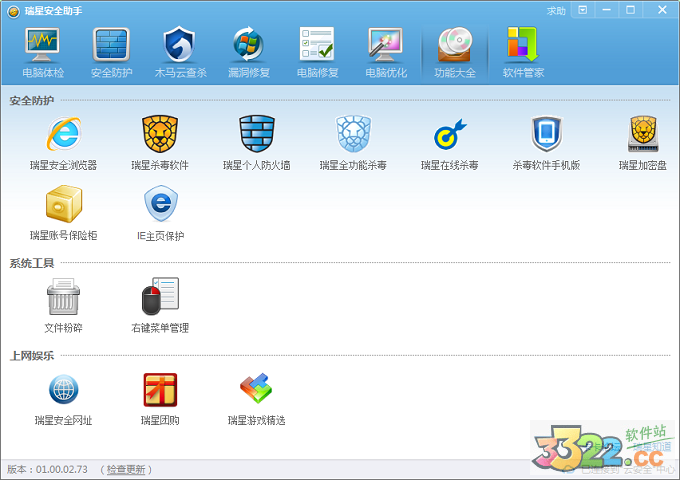Screen dimensions: 680x480
Task: Open the 安全防护 firewall toolbar icon
Action: click(x=111, y=52)
